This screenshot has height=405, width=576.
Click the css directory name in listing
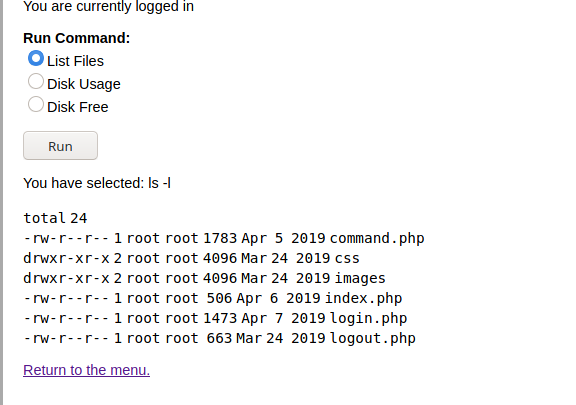pos(347,258)
